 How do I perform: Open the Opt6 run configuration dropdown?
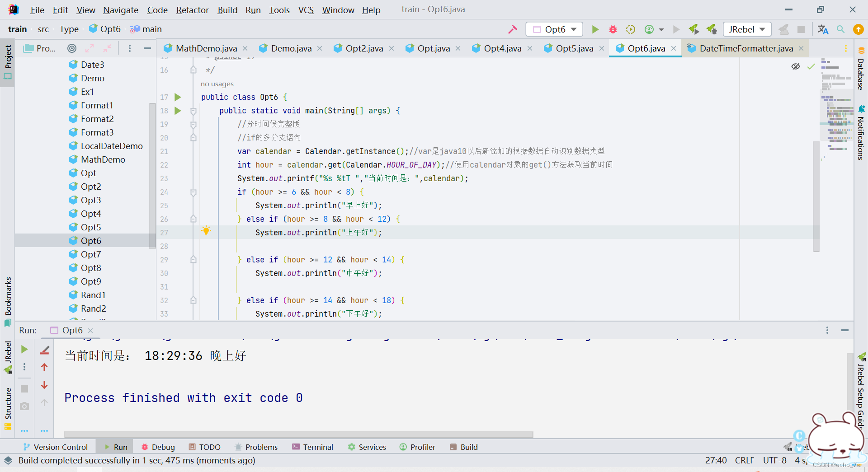554,29
